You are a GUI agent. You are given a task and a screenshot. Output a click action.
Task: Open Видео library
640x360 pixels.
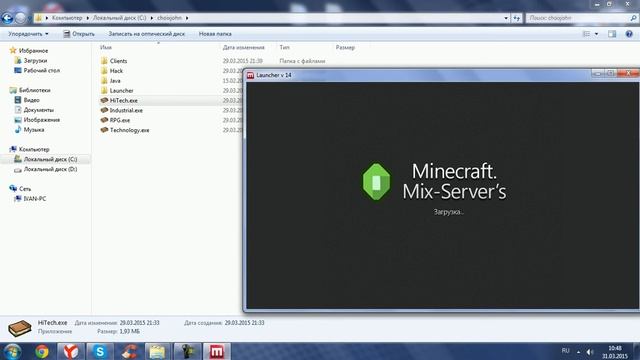31,100
